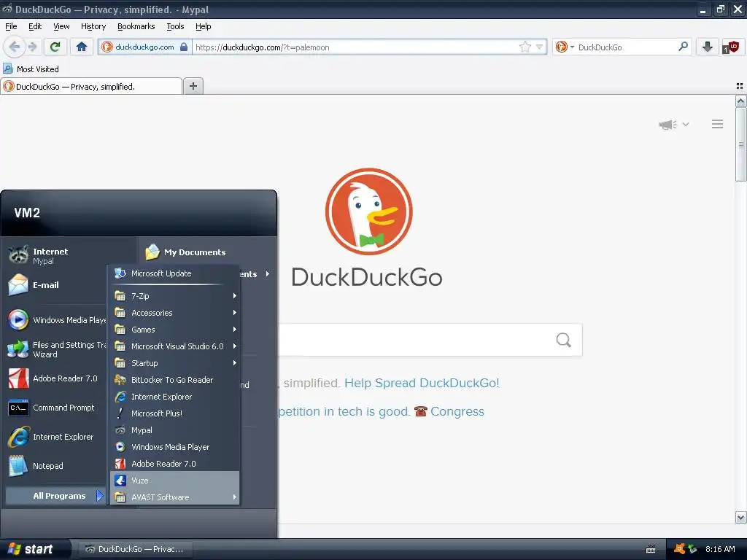This screenshot has height=560, width=747.
Task: Open the DuckDuckGo hamburger menu
Action: tap(718, 124)
